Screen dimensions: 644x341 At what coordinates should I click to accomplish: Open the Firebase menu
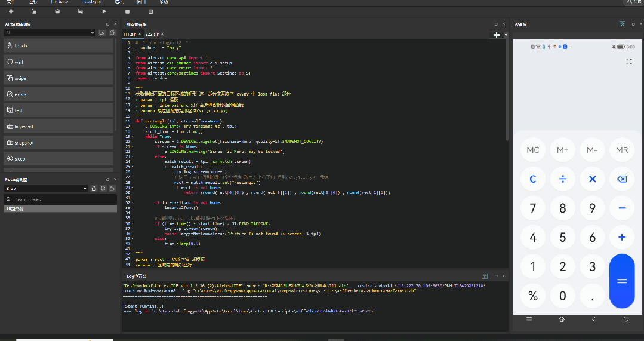click(59, 2)
